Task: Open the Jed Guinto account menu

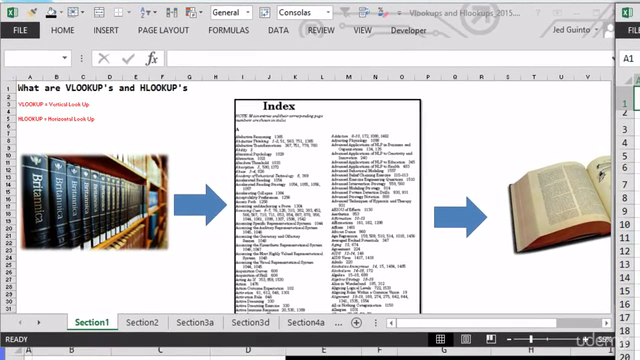Action: tap(575, 29)
